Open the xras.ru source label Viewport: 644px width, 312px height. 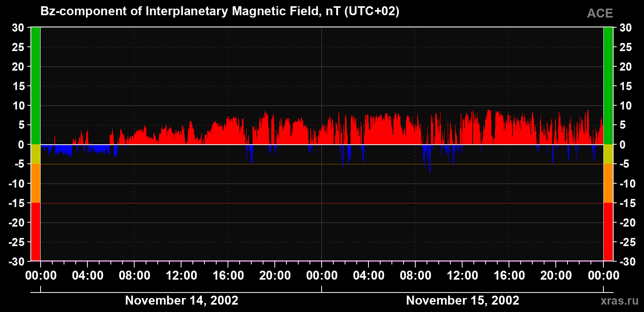pyautogui.click(x=619, y=301)
